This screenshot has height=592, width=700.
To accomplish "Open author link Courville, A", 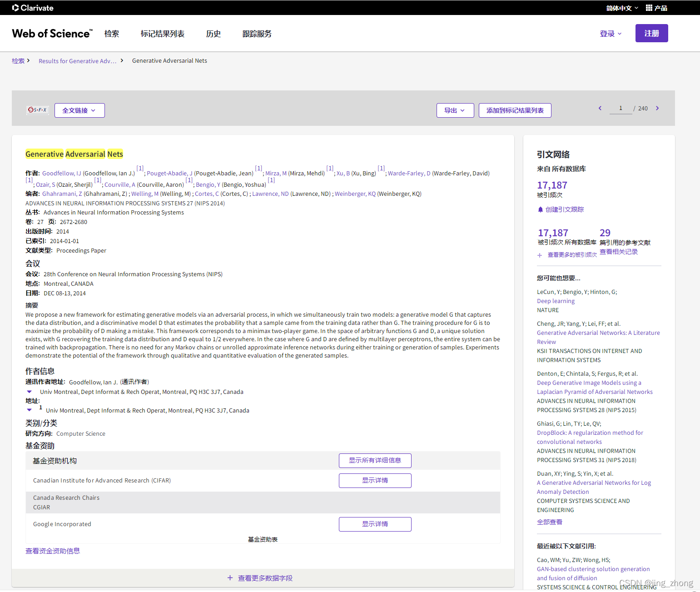I will (x=120, y=184).
